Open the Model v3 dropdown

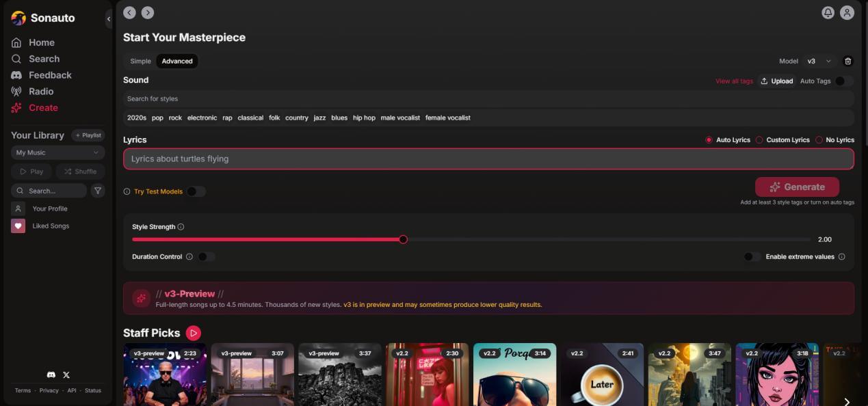[x=819, y=62]
